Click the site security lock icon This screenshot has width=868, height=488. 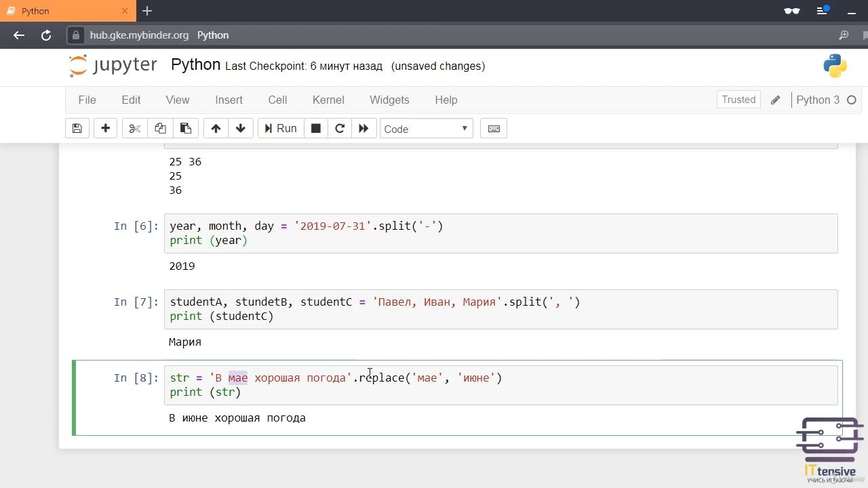[x=77, y=35]
